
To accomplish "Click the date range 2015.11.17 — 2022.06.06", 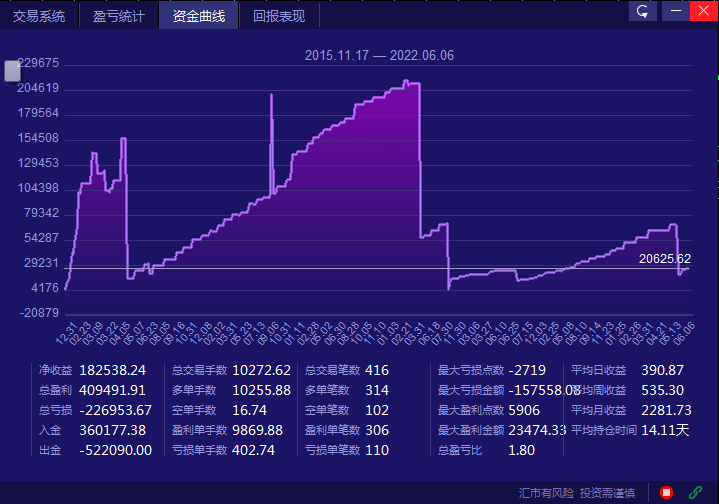I will [379, 55].
